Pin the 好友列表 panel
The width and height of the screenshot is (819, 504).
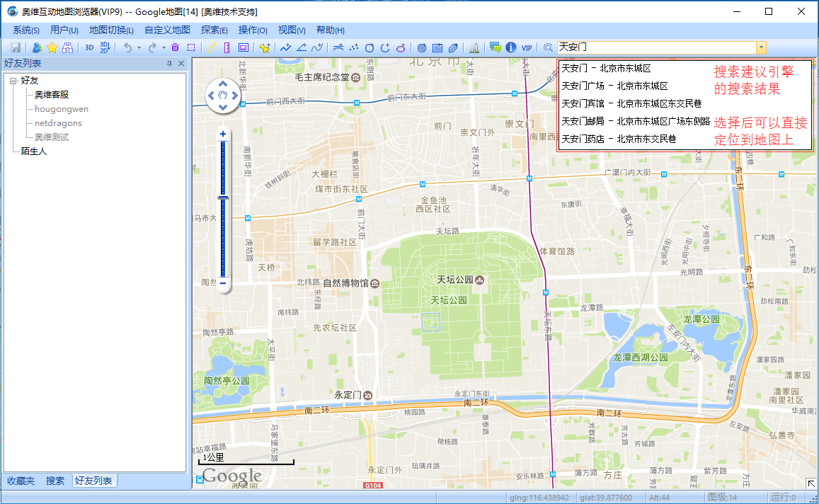click(x=169, y=63)
